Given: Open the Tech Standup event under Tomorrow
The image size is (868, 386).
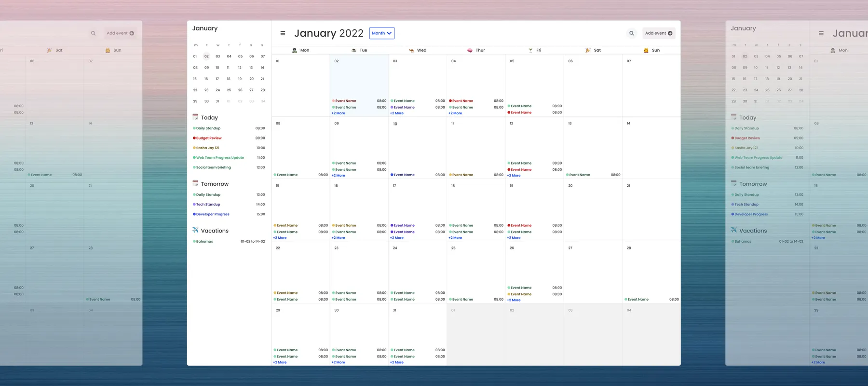Looking at the screenshot, I should (229, 205).
